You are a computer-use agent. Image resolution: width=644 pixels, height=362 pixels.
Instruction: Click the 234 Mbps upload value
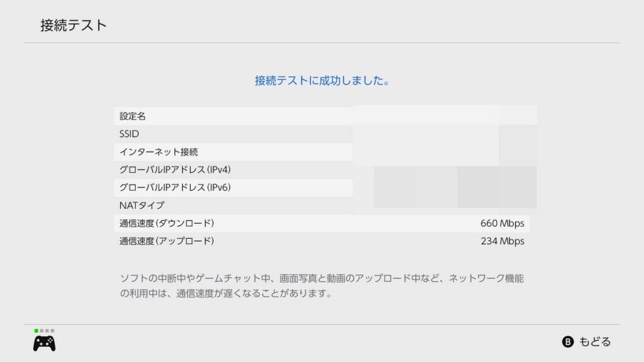502,241
